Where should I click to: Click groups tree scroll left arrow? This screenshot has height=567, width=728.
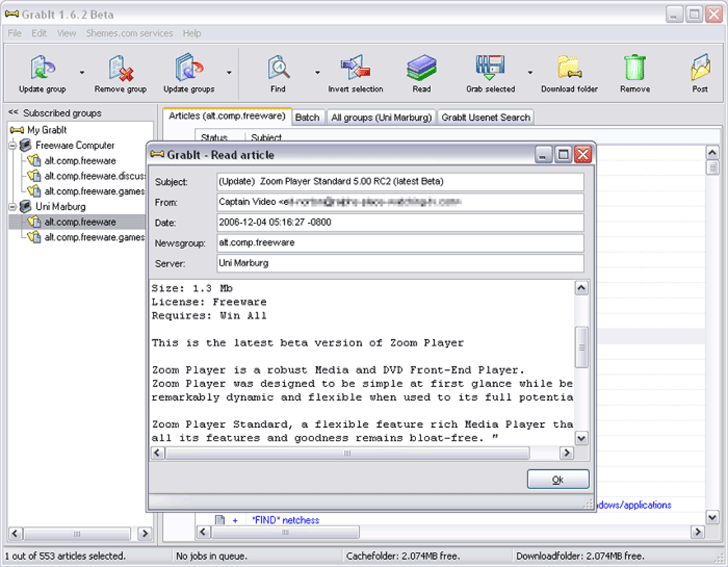click(15, 533)
